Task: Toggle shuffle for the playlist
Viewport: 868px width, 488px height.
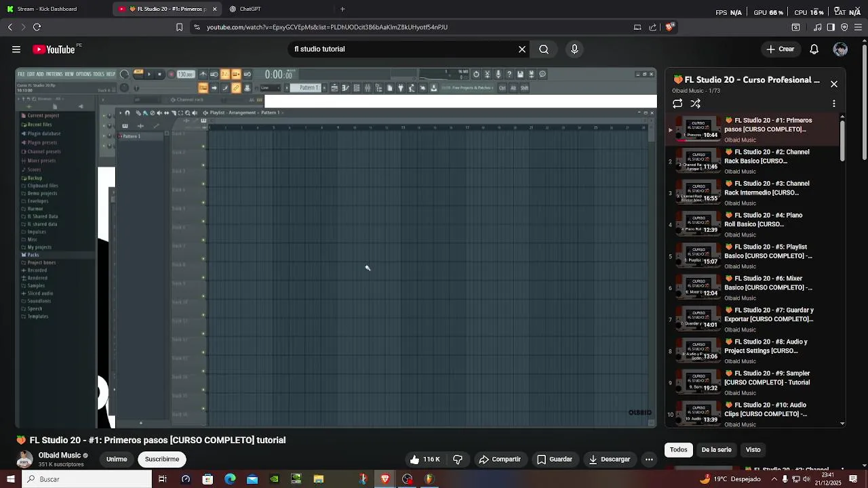Action: 695,104
